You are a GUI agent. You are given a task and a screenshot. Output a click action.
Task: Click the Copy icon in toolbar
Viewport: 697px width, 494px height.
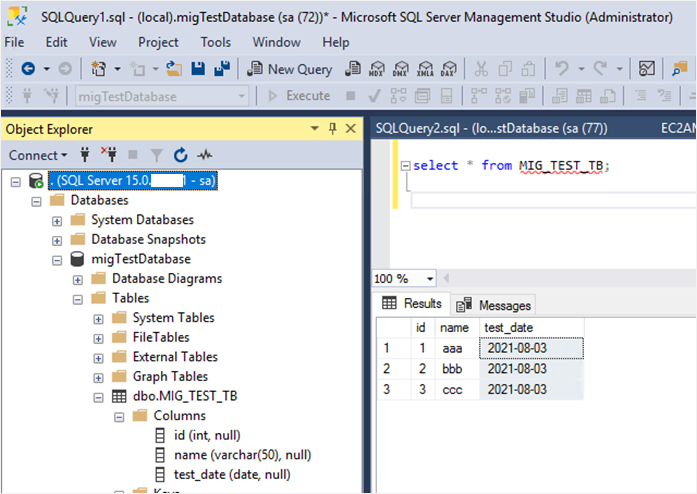point(505,69)
